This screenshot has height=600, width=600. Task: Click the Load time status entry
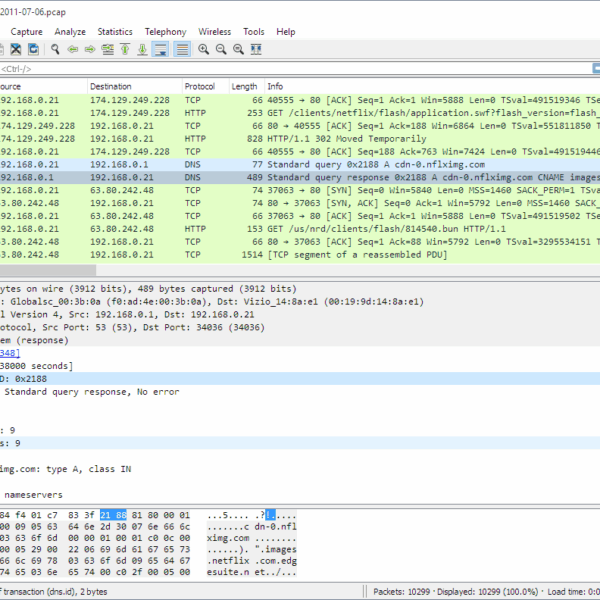[x=574, y=592]
